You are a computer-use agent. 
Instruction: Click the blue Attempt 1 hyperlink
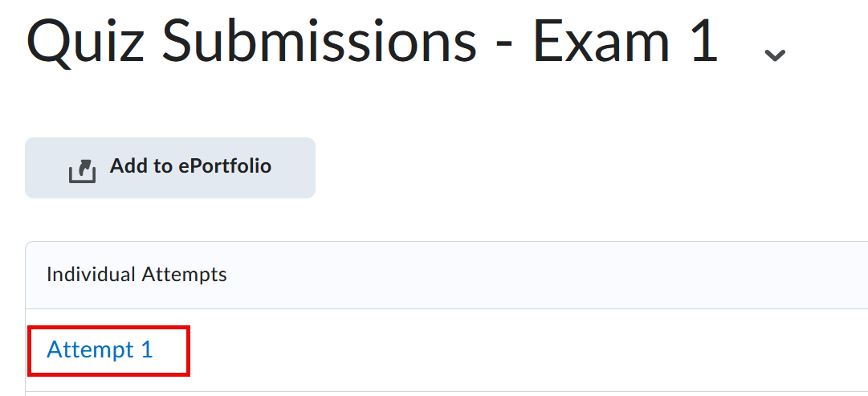pyautogui.click(x=100, y=350)
